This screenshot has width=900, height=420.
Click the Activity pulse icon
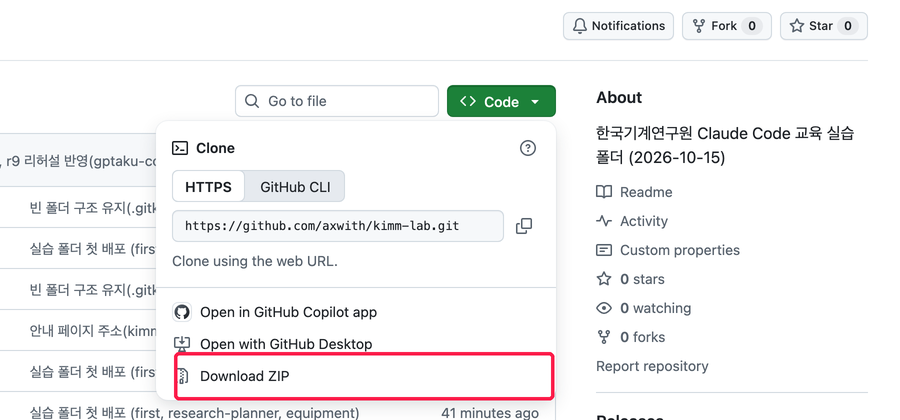pyautogui.click(x=604, y=221)
